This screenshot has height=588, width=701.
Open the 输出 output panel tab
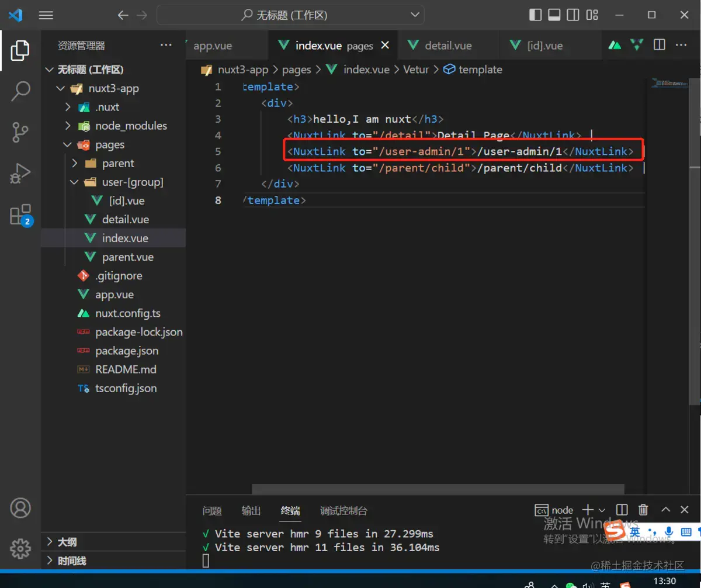(251, 511)
